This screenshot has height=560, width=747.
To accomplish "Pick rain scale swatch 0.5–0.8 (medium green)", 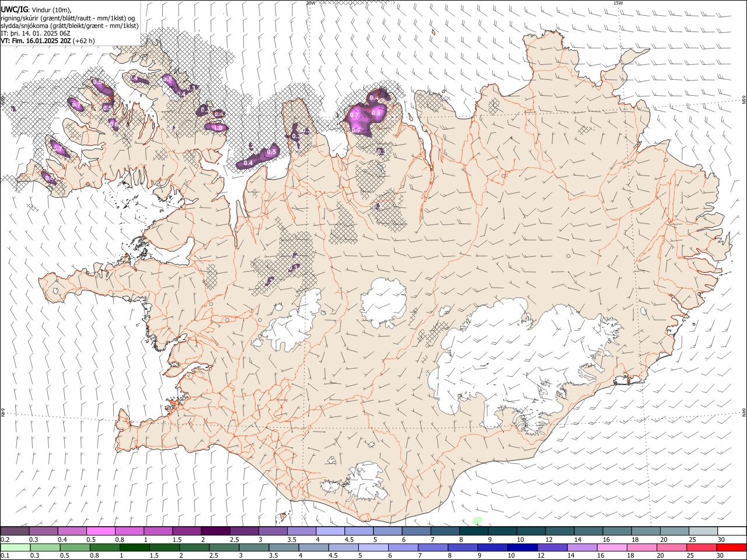I will (75, 548).
